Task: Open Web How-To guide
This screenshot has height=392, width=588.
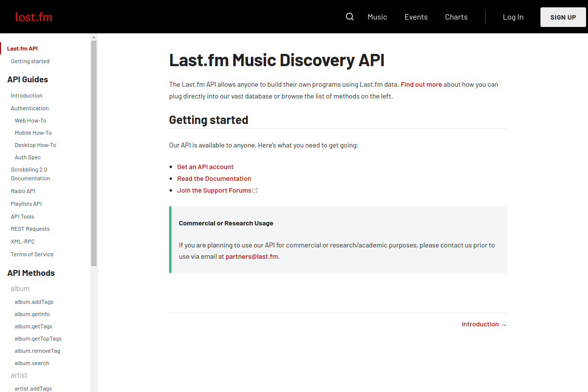Action: click(x=30, y=121)
